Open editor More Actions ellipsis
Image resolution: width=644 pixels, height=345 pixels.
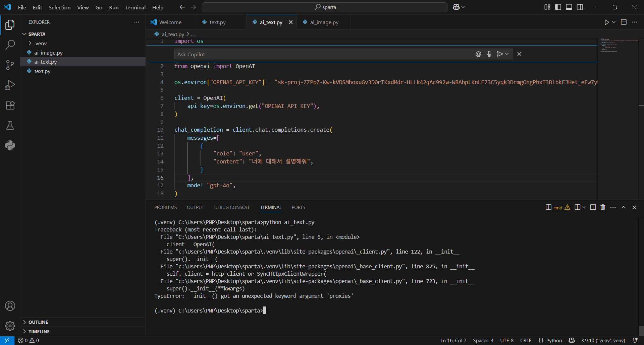coord(634,22)
